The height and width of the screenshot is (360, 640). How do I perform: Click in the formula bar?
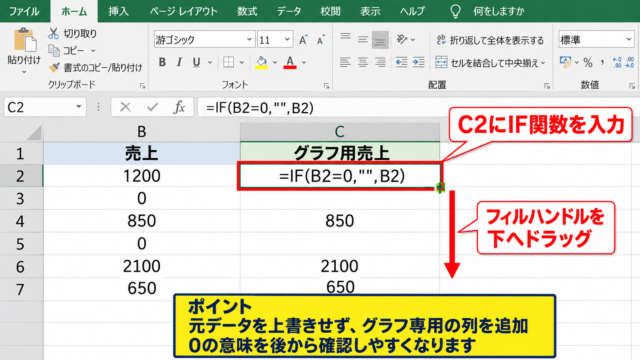pos(418,107)
